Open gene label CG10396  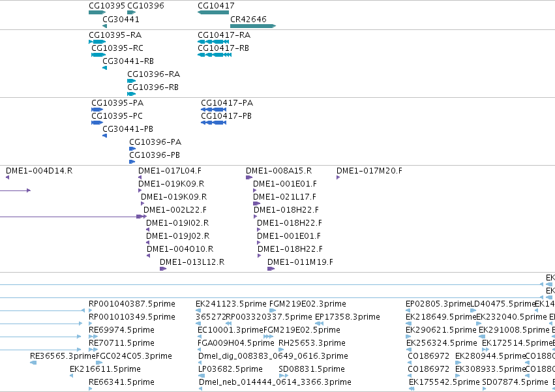pos(145,6)
